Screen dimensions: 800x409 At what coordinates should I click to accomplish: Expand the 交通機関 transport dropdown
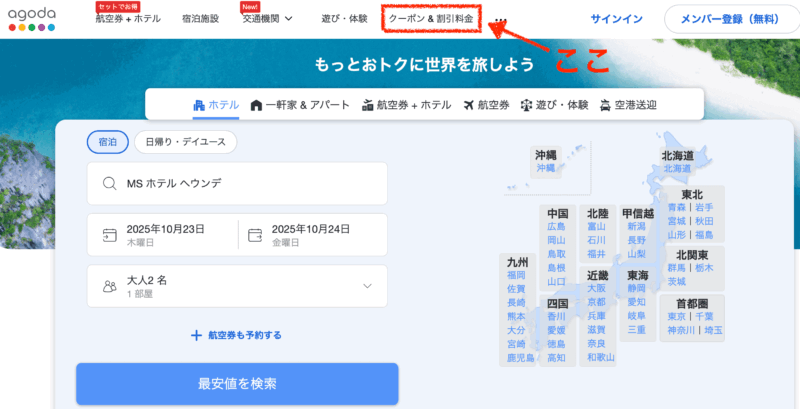(x=267, y=18)
